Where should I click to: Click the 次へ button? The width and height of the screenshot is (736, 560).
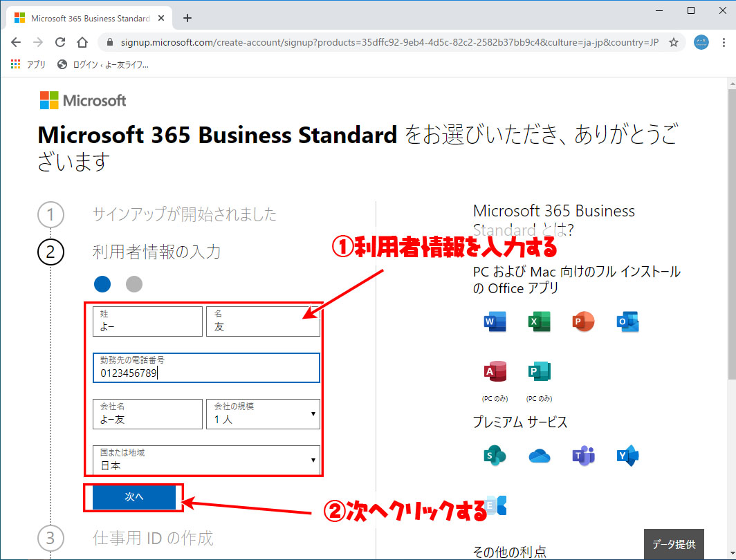(134, 497)
